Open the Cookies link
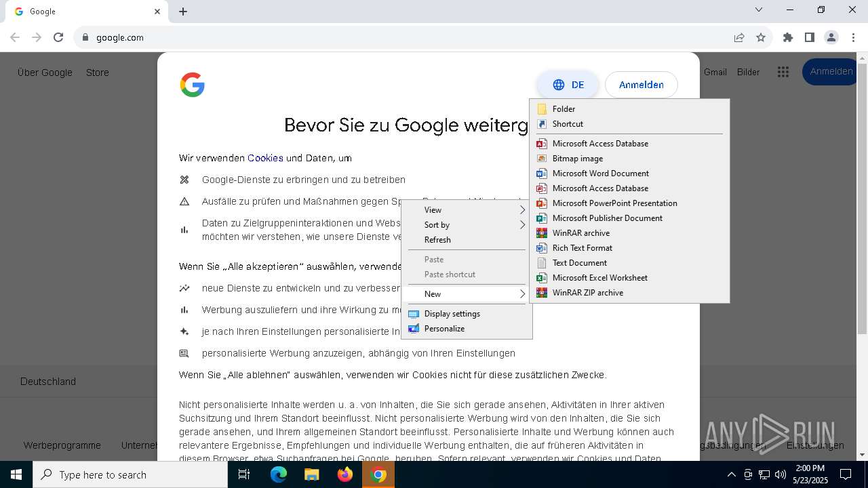Screen dimensions: 868x488 pyautogui.click(x=265, y=158)
